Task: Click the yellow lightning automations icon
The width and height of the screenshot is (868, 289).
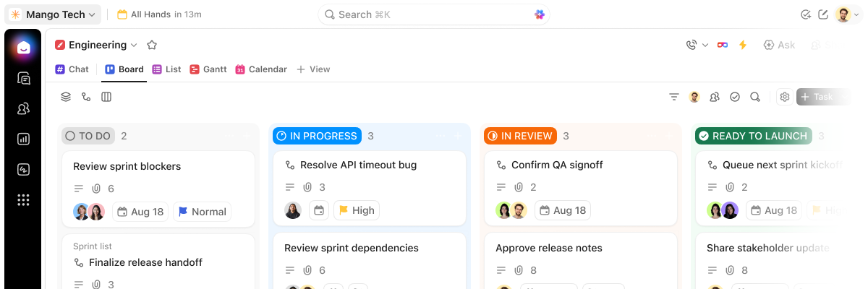Action: [742, 45]
